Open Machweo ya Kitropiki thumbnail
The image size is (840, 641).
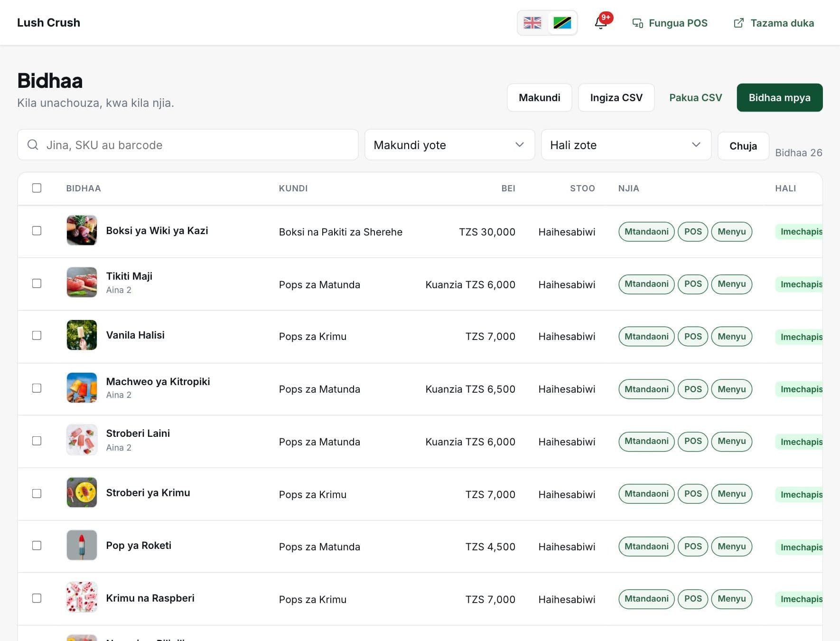[x=82, y=387]
